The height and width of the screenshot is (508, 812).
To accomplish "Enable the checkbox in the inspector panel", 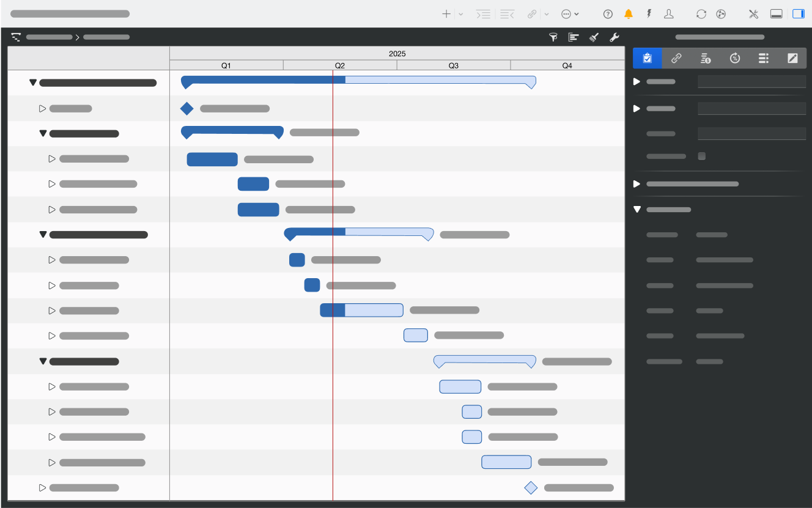I will click(x=701, y=156).
